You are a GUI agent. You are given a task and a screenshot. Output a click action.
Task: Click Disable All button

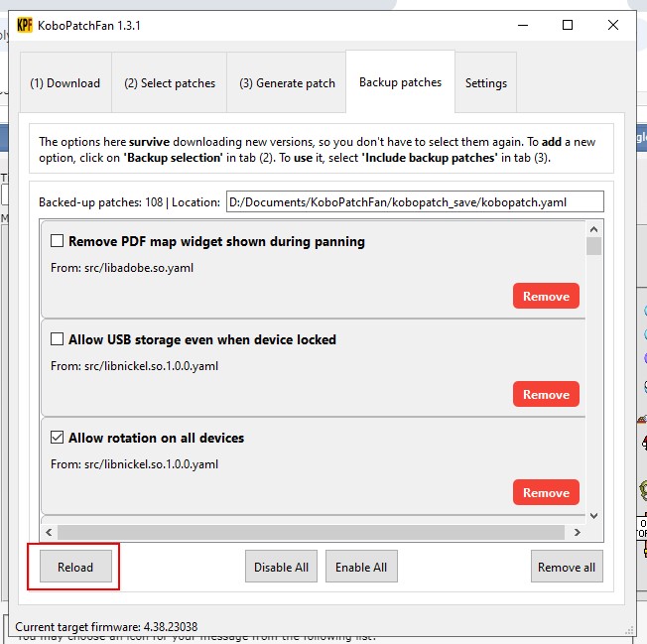(x=281, y=567)
